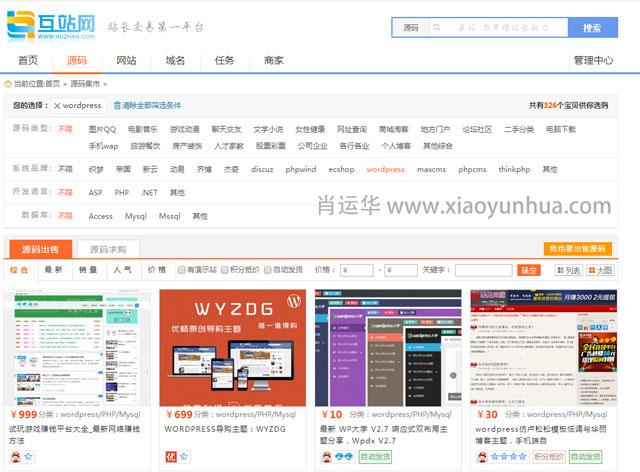Image resolution: width=640 pixels, height=472 pixels.
Task: Filter by discuz system brand
Action: click(262, 169)
